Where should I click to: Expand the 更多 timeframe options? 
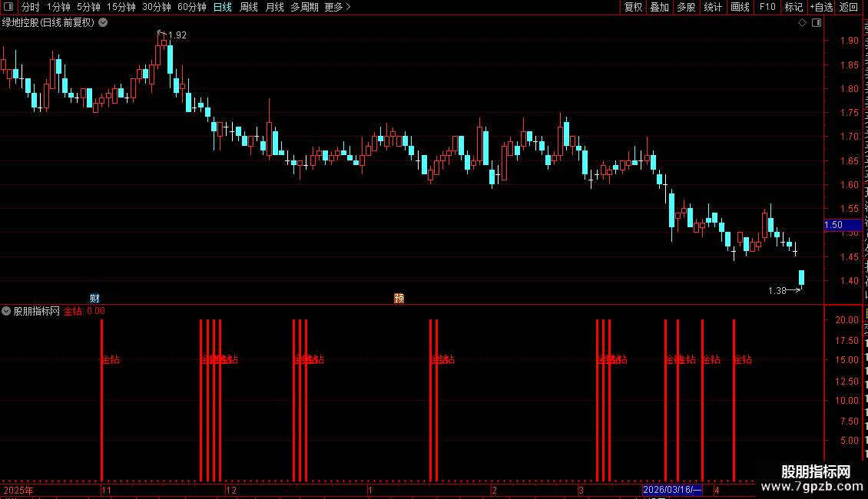(x=337, y=7)
